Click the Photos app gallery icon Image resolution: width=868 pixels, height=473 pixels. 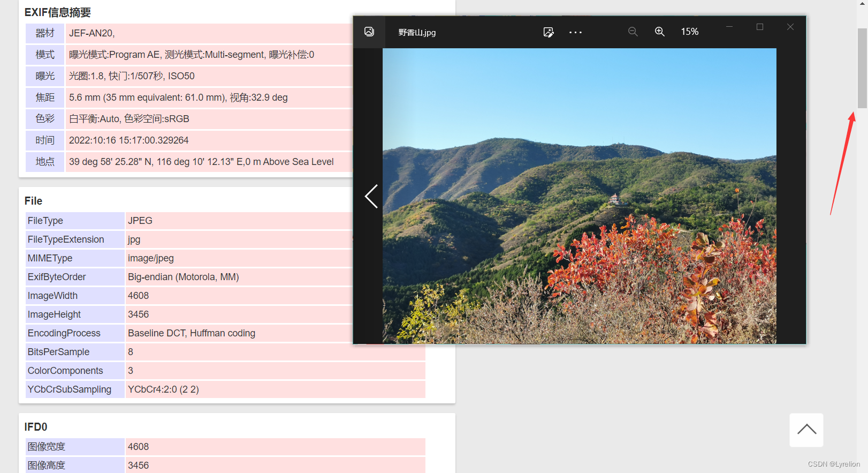click(369, 32)
